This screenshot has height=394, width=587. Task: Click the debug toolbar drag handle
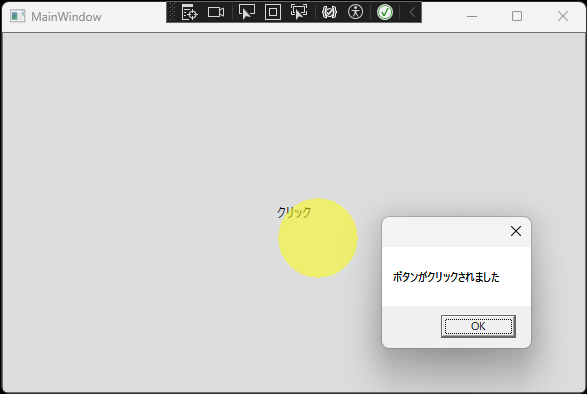172,12
